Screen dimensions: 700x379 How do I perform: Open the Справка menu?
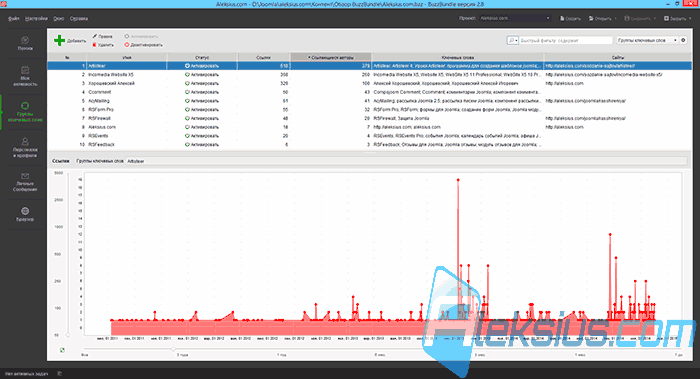pyautogui.click(x=79, y=18)
